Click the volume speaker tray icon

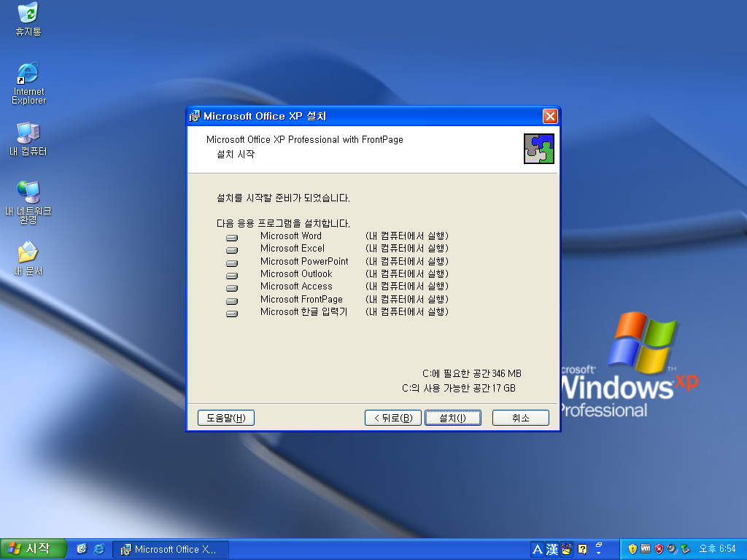(672, 549)
